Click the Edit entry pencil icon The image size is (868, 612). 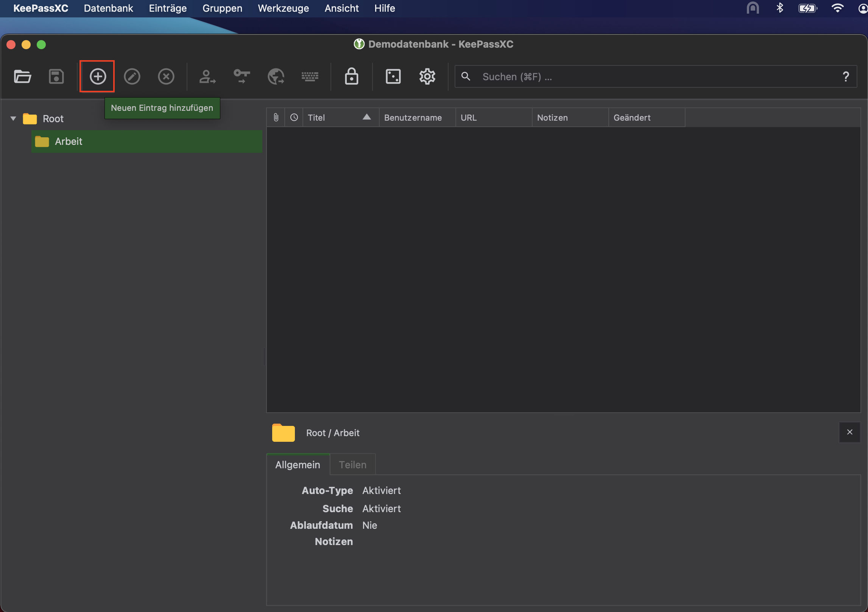(x=132, y=76)
